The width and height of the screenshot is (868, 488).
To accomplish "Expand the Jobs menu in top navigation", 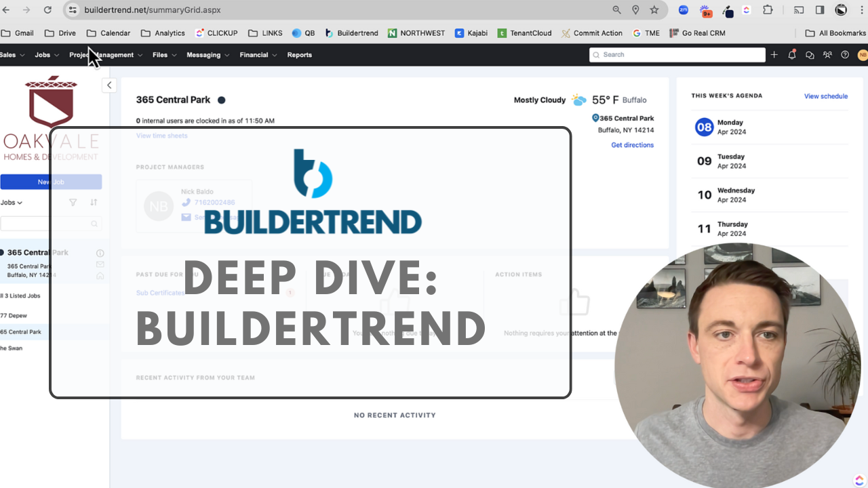I will tap(47, 55).
